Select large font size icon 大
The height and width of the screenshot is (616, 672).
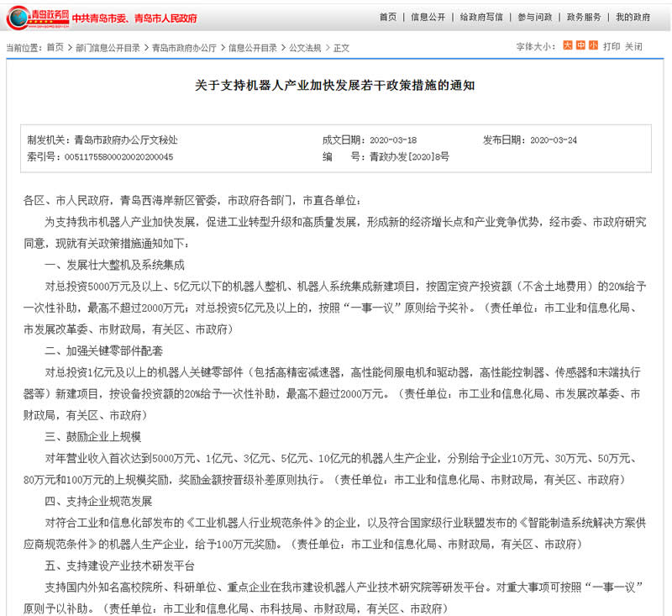tap(568, 46)
